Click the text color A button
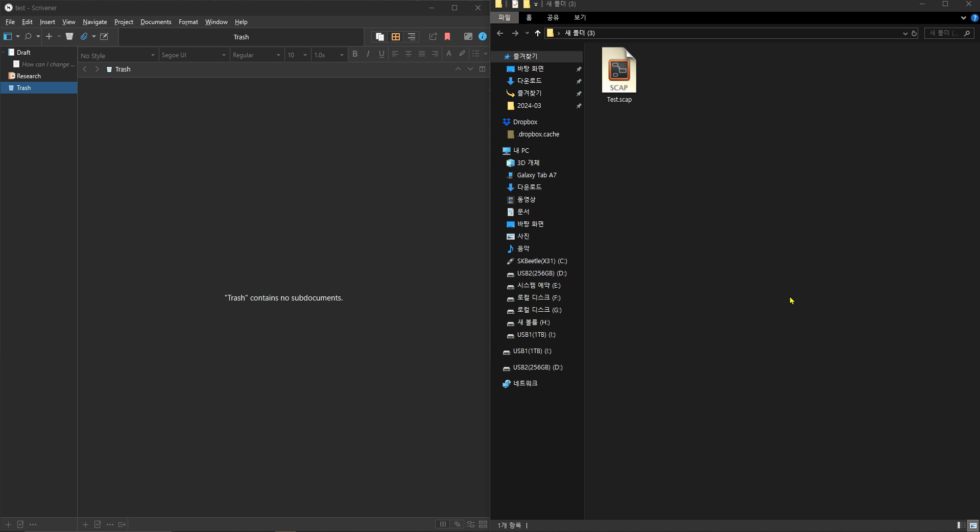Viewport: 980px width, 532px height. [448, 54]
